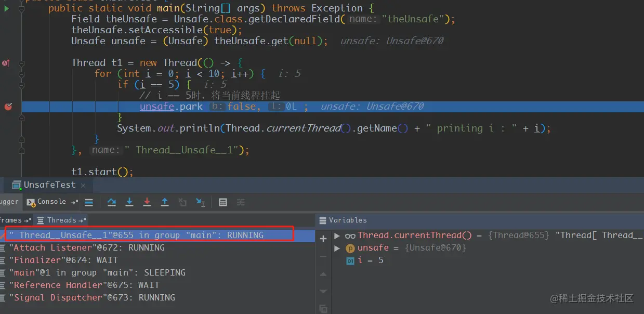Click the Run to Cursor icon
644x314 pixels.
[x=200, y=202]
